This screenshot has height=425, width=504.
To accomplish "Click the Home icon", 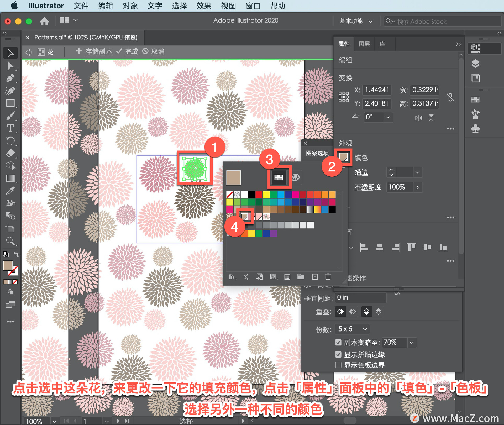I will tap(44, 21).
